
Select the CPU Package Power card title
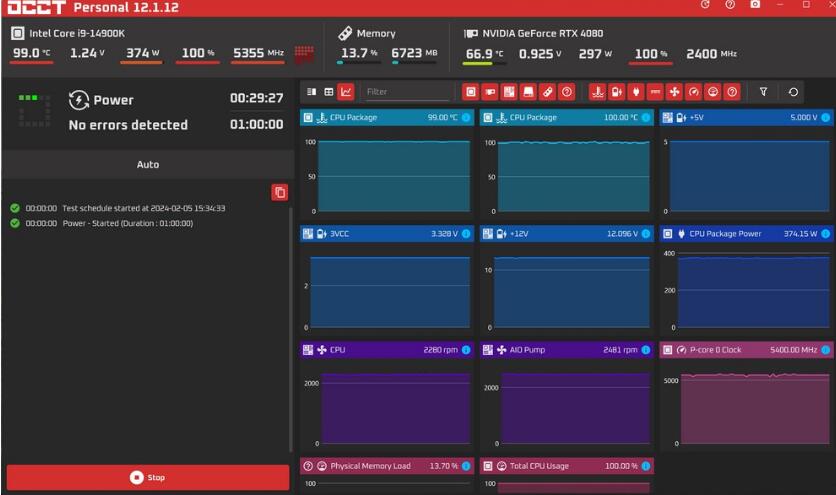pyautogui.click(x=725, y=234)
